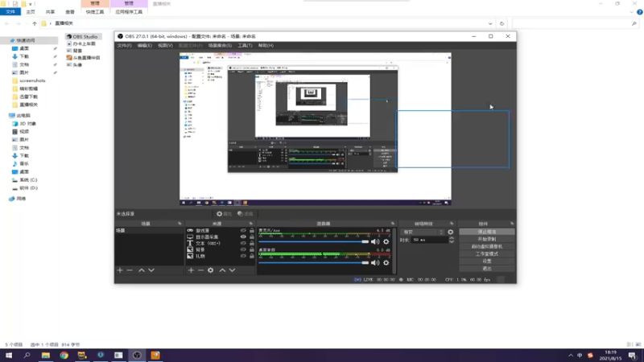Click the Explorer search field

(x=575, y=24)
